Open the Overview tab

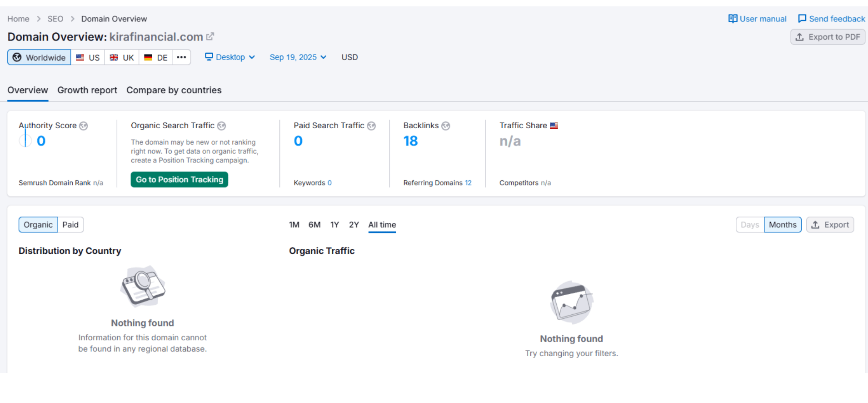28,90
